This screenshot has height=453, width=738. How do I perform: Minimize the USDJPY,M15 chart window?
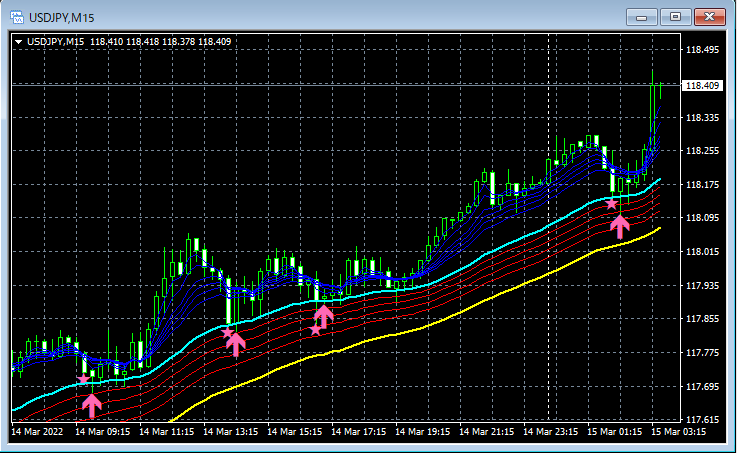coord(641,17)
